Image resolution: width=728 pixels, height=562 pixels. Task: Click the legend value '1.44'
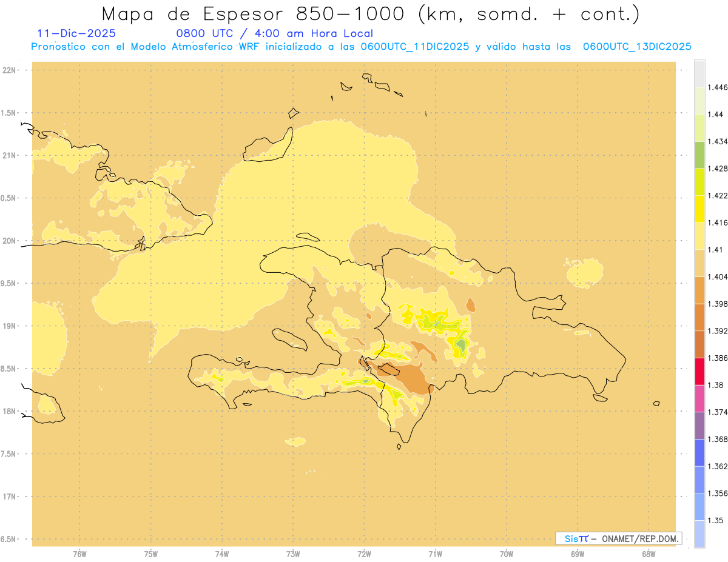(x=716, y=114)
